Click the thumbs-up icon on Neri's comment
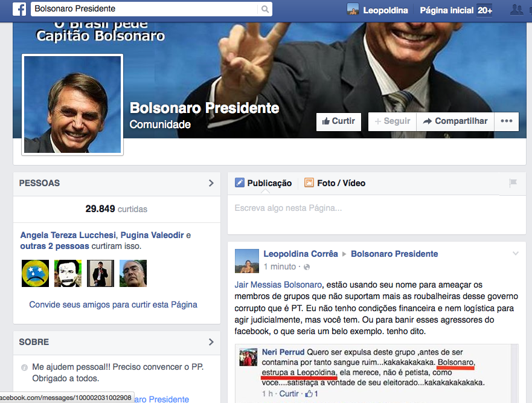The width and height of the screenshot is (532, 403). (x=309, y=394)
